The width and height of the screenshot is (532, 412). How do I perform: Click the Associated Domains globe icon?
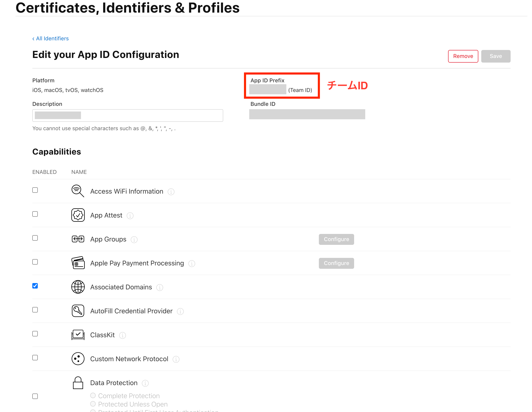(78, 287)
